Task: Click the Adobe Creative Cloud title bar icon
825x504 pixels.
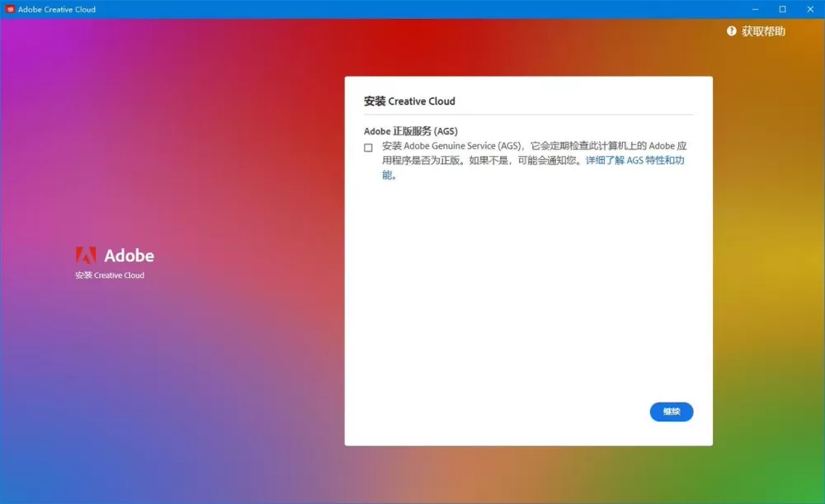Action: pyautogui.click(x=10, y=9)
